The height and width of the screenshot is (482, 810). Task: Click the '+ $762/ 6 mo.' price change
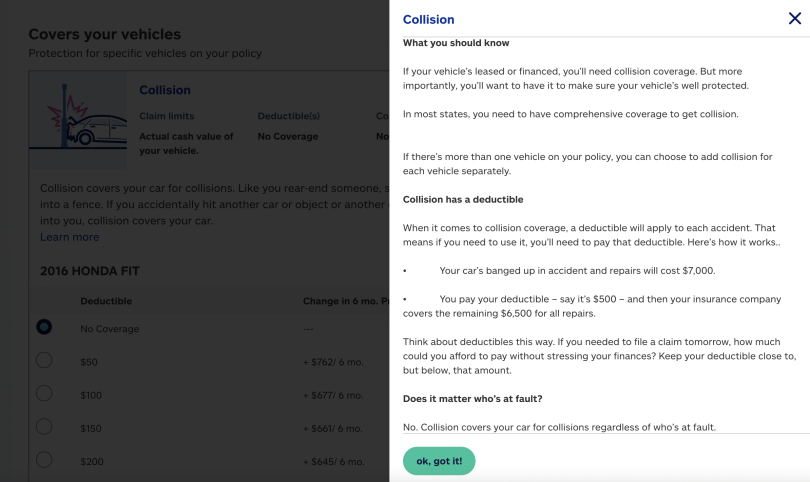click(x=333, y=362)
